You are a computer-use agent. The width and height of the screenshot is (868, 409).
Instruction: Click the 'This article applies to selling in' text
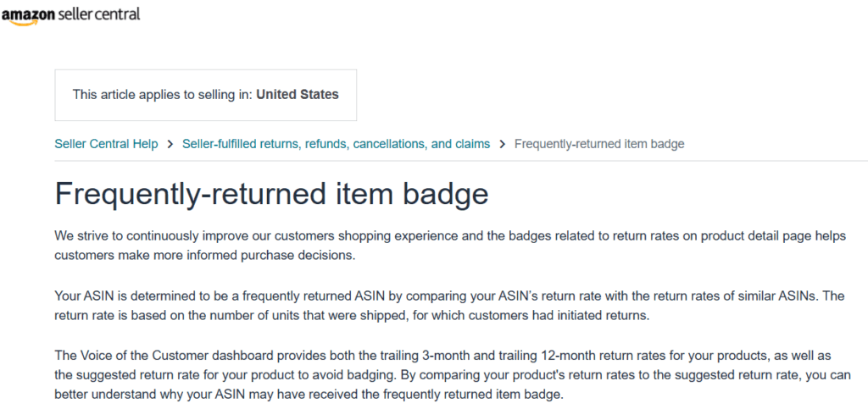[163, 95]
